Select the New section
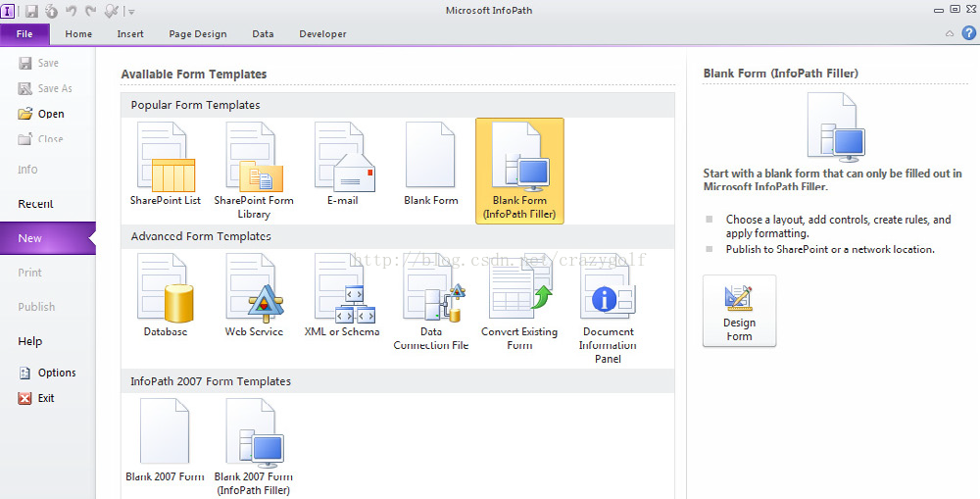Screen dimensions: 980x499 (x=47, y=238)
